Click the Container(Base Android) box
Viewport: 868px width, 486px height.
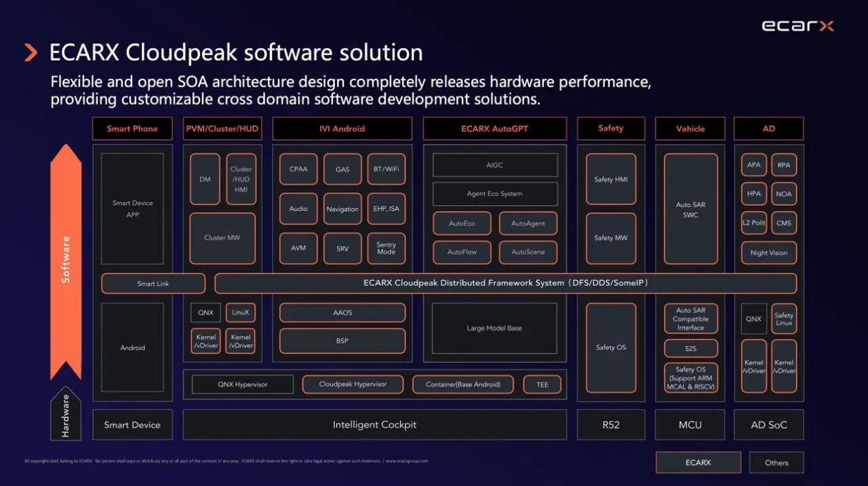(463, 385)
